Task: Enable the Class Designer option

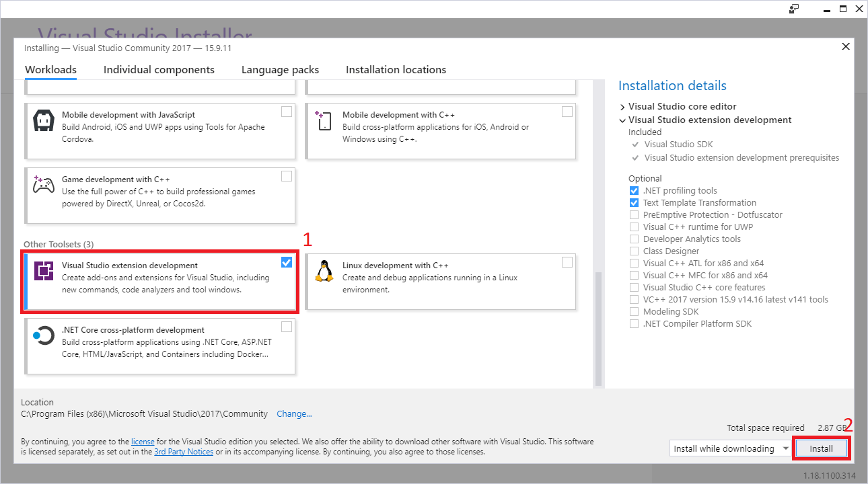Action: pyautogui.click(x=634, y=251)
